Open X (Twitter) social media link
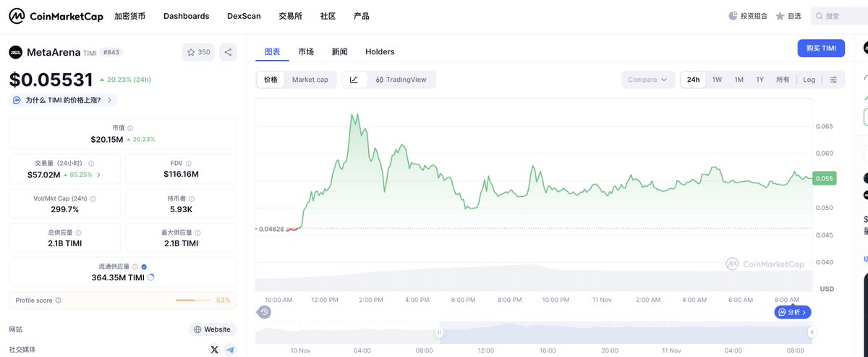The image size is (868, 357). [x=214, y=350]
